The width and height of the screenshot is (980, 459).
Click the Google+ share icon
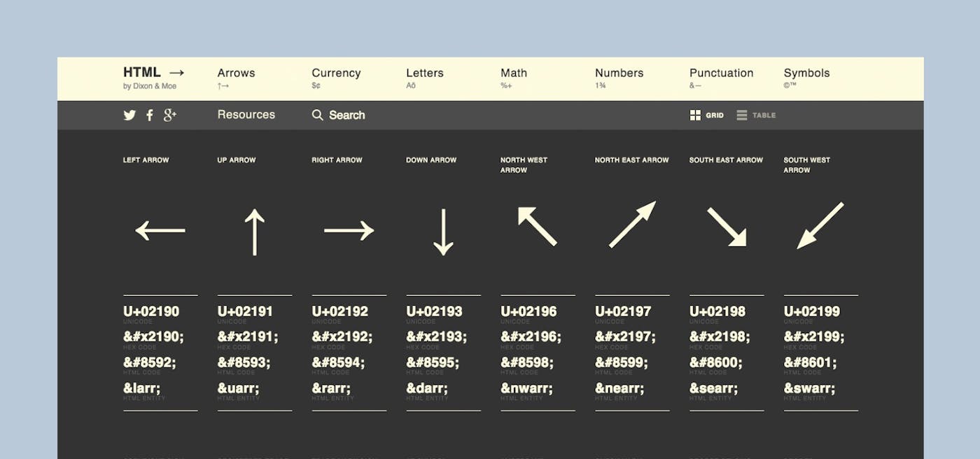(169, 115)
